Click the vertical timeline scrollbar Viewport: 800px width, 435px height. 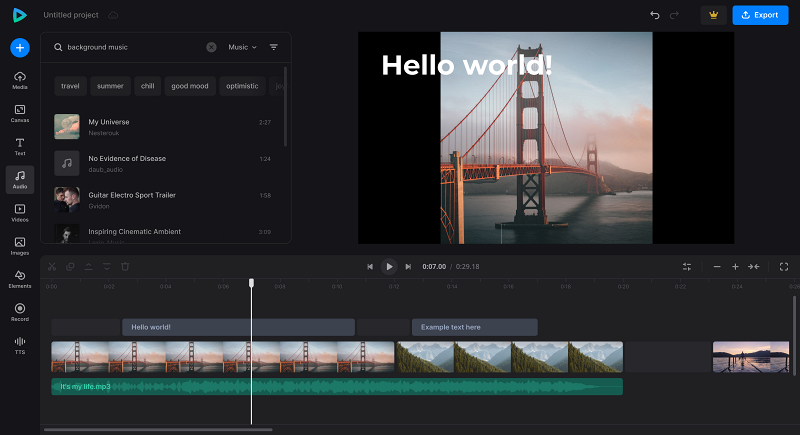coord(794,336)
